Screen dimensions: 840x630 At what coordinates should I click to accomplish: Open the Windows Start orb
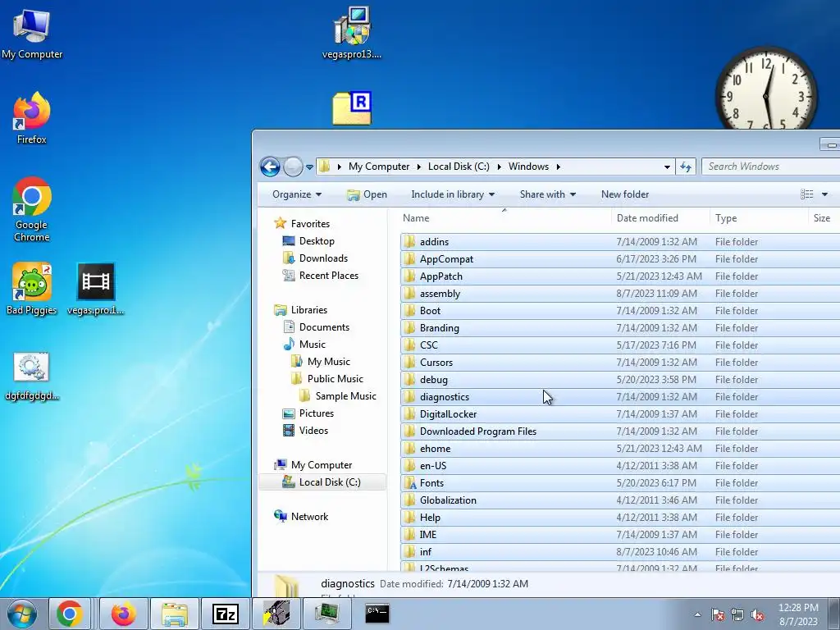click(21, 614)
